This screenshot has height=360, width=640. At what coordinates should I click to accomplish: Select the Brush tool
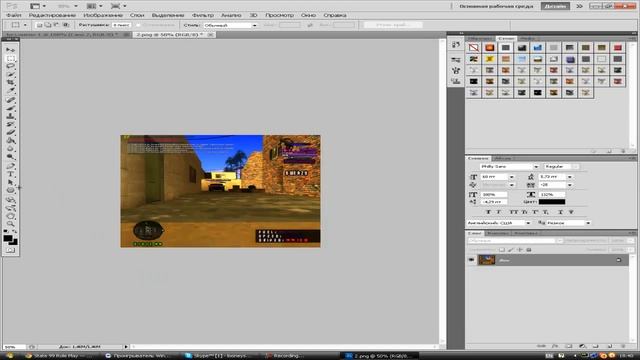(x=11, y=108)
